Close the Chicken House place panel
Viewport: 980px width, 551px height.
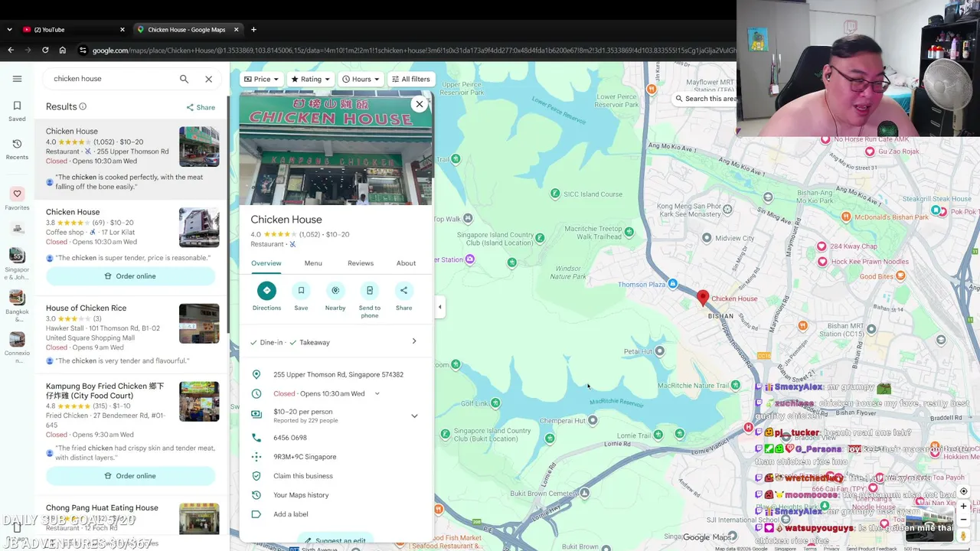(420, 104)
